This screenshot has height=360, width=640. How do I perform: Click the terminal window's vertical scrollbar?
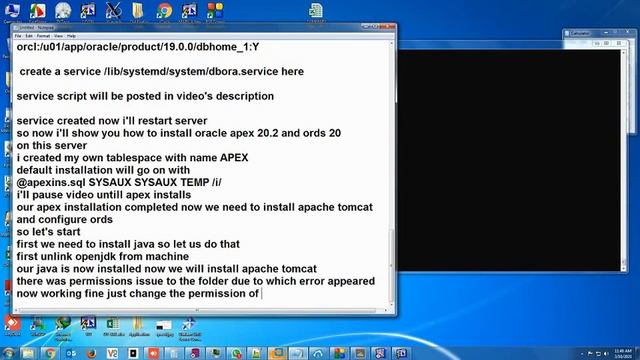tap(623, 160)
